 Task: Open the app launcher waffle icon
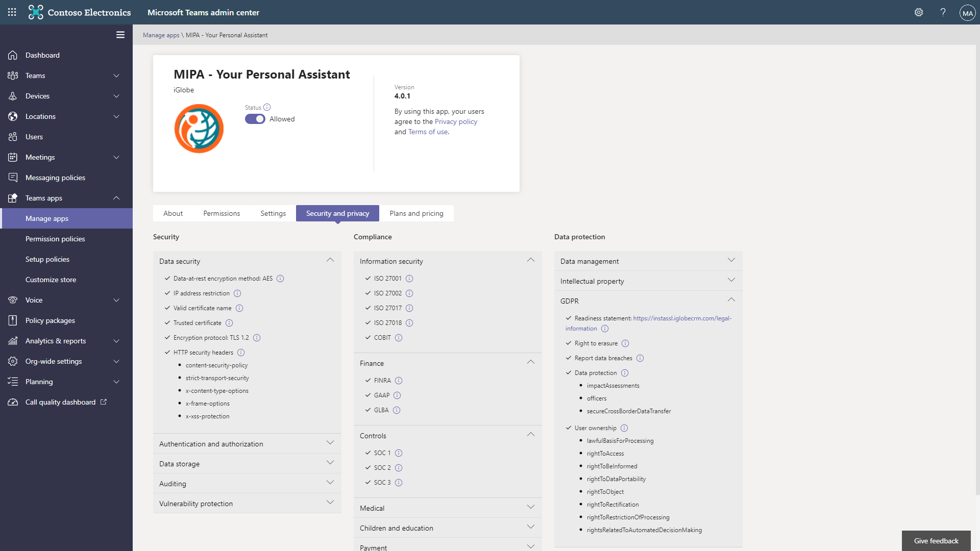pyautogui.click(x=12, y=12)
